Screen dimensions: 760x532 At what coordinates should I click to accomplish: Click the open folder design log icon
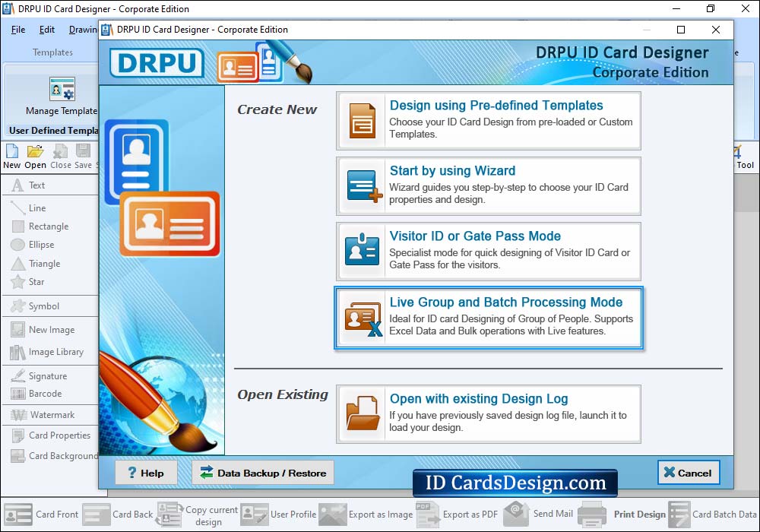click(363, 413)
